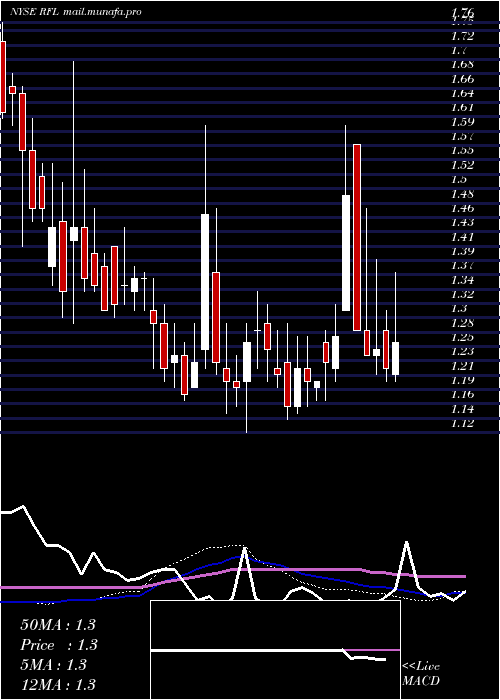Viewport: 500px width, 700px height.
Task: Click the <<Live MACD label
Action: coord(421,674)
